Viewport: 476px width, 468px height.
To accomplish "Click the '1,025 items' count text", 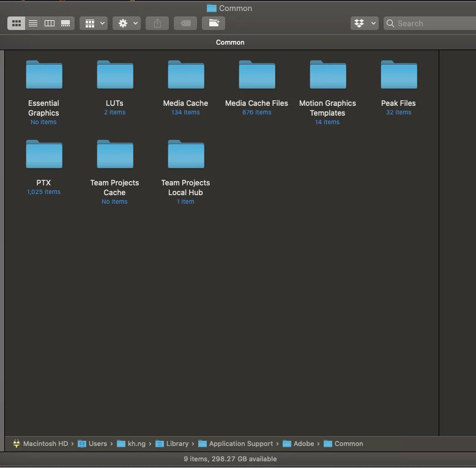I will [43, 192].
